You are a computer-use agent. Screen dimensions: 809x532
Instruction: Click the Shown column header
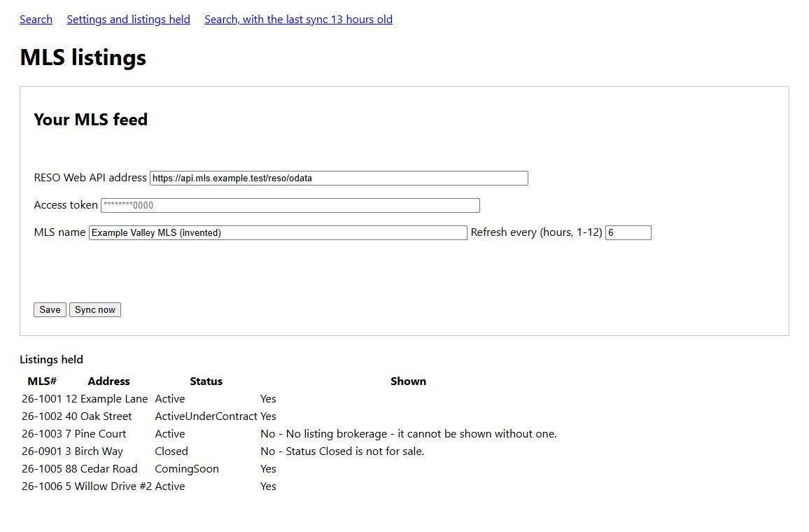(408, 381)
